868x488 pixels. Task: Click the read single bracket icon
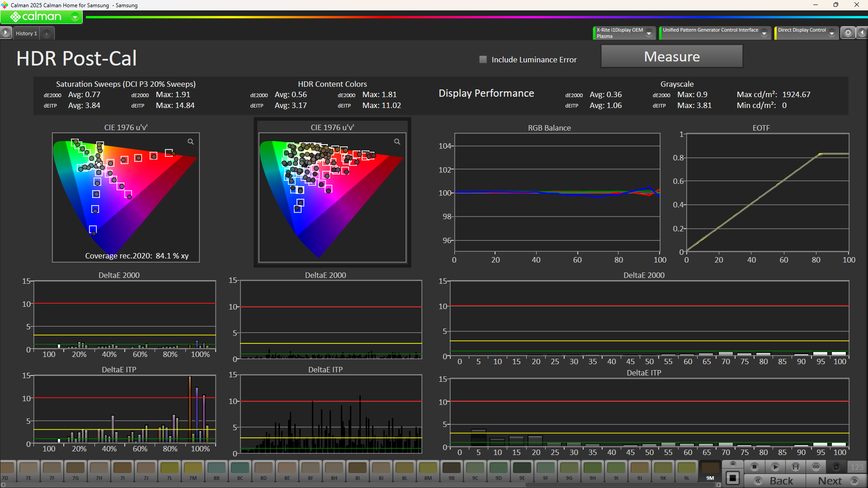[796, 467]
